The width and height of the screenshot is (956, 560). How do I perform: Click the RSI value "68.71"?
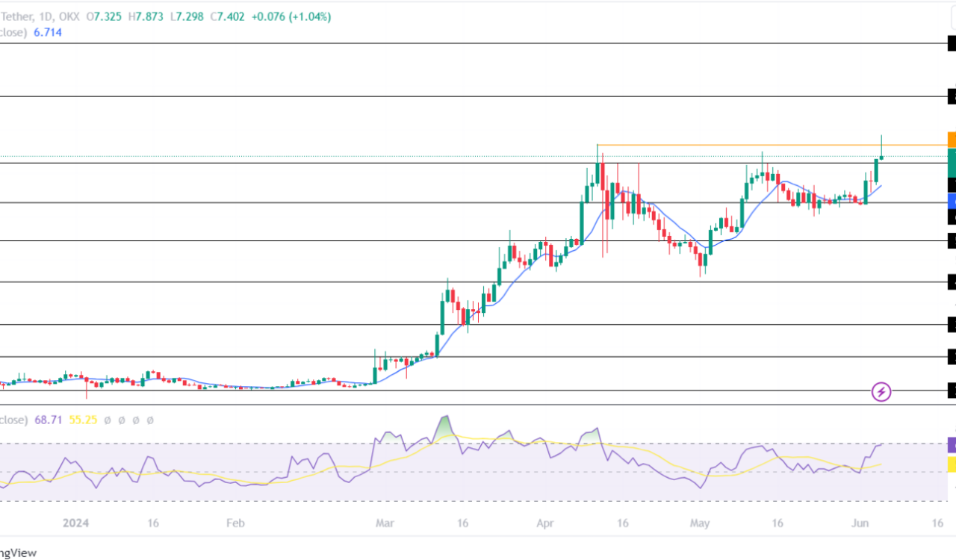pos(49,420)
